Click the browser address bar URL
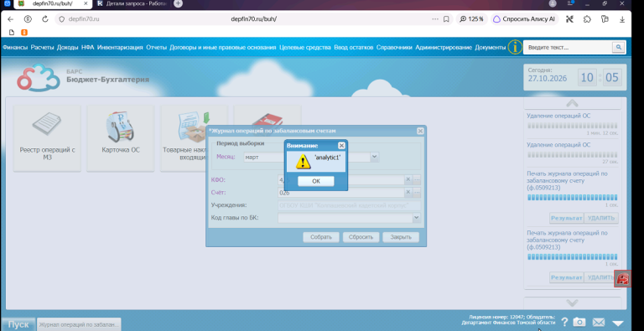 253,19
